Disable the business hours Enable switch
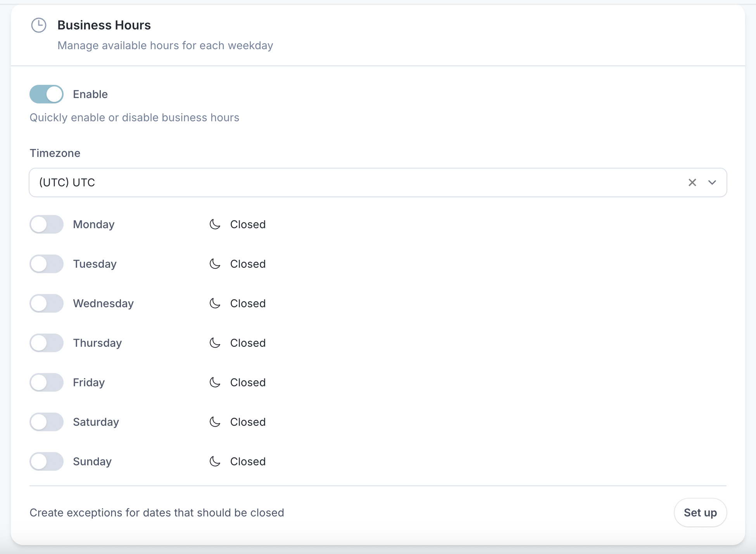 (x=46, y=94)
